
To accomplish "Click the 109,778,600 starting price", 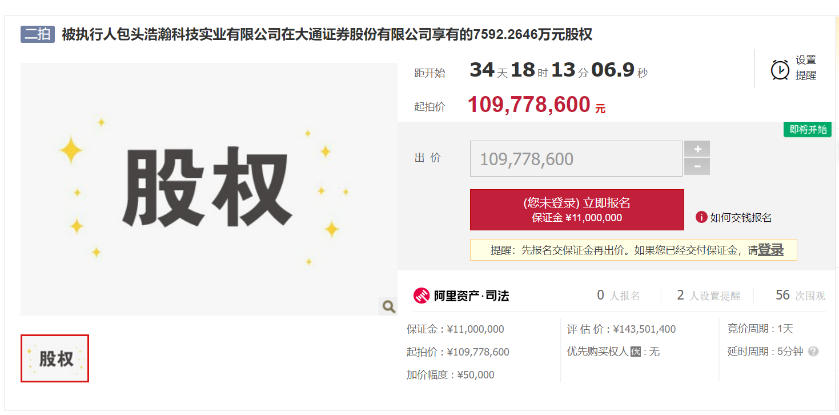I will pos(529,105).
